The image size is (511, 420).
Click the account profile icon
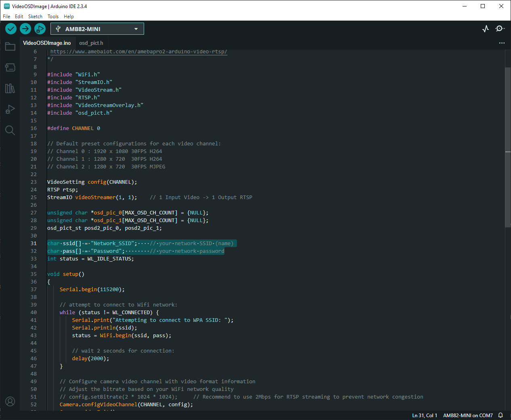(x=10, y=401)
